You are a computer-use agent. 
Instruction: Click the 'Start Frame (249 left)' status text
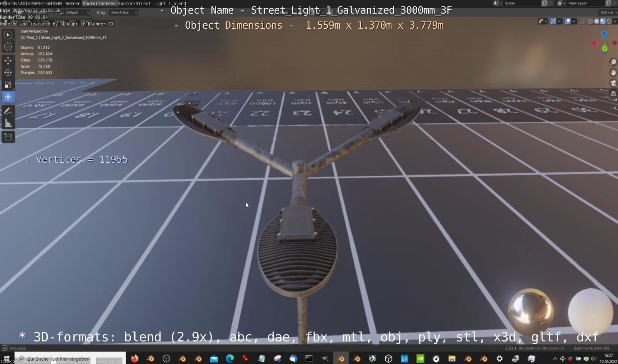[x=591, y=348]
